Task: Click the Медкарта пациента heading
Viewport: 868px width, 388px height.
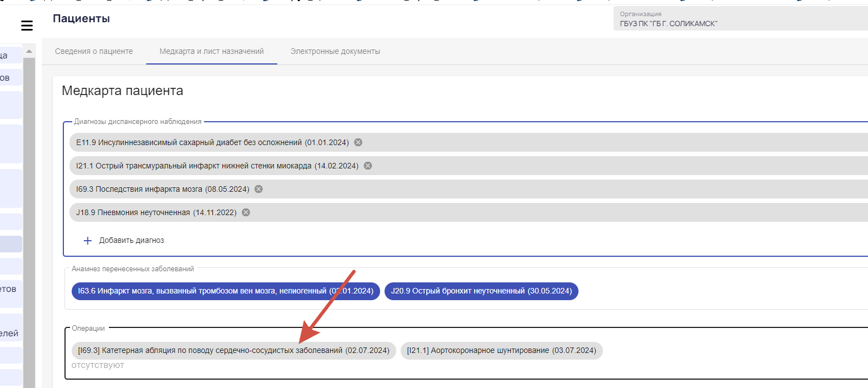Action: (122, 91)
